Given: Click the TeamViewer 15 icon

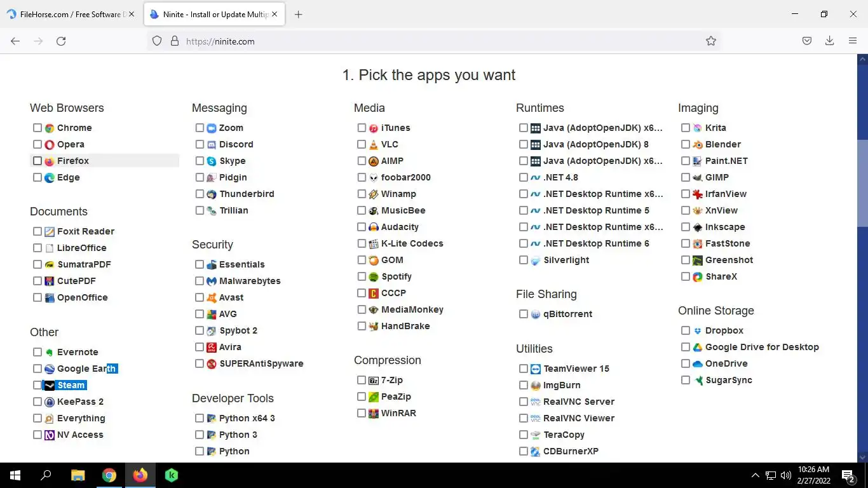Looking at the screenshot, I should point(536,369).
